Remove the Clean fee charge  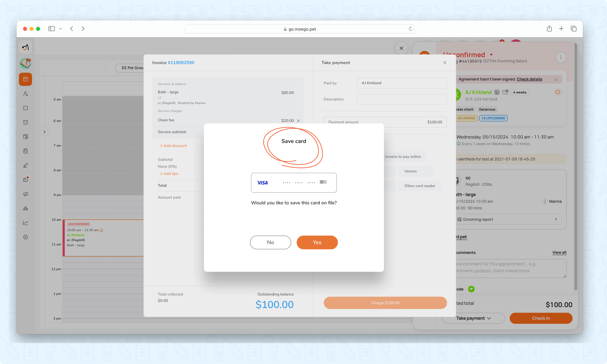point(298,121)
